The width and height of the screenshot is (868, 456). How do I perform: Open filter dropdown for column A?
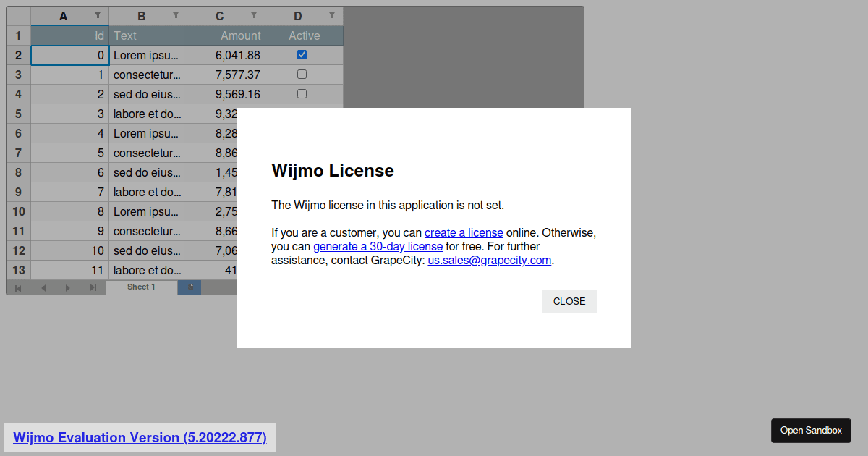pyautogui.click(x=98, y=15)
